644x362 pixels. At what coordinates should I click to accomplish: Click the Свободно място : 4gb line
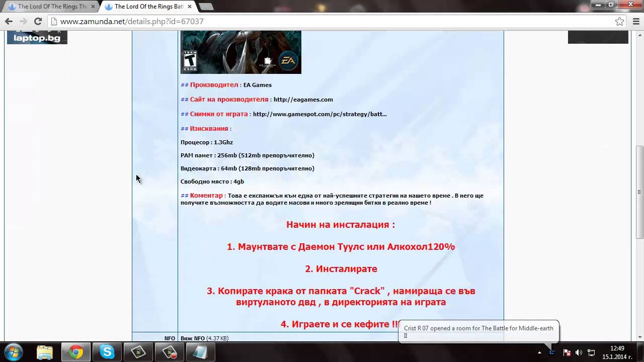212,182
